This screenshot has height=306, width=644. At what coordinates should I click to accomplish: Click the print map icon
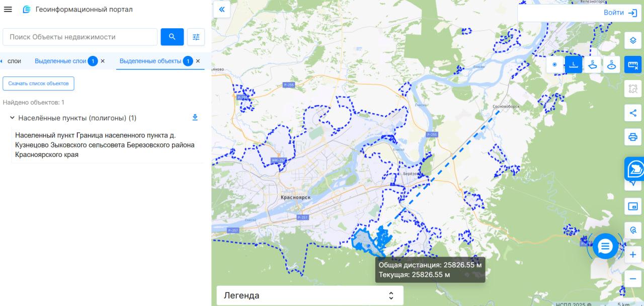(x=633, y=136)
